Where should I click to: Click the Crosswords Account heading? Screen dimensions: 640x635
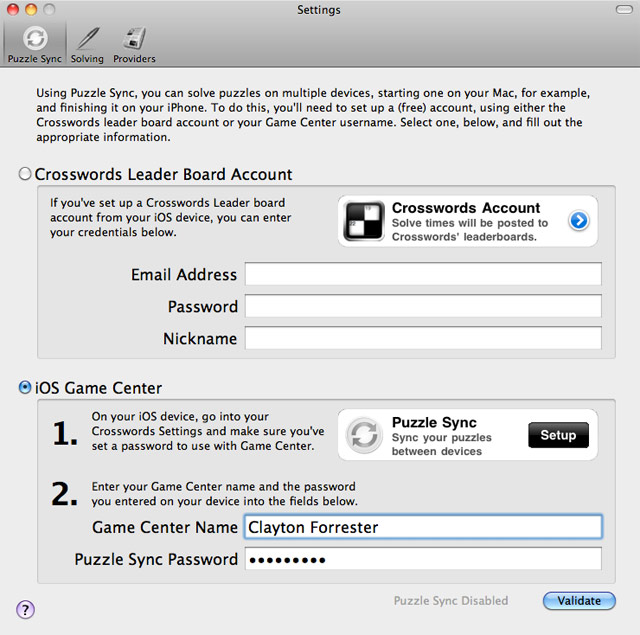(466, 208)
